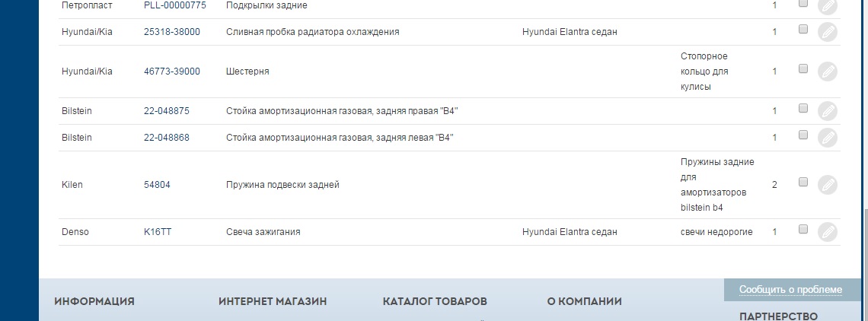Click Hyundai Elantra седан in K16TT row
868x321 pixels.
coord(570,232)
